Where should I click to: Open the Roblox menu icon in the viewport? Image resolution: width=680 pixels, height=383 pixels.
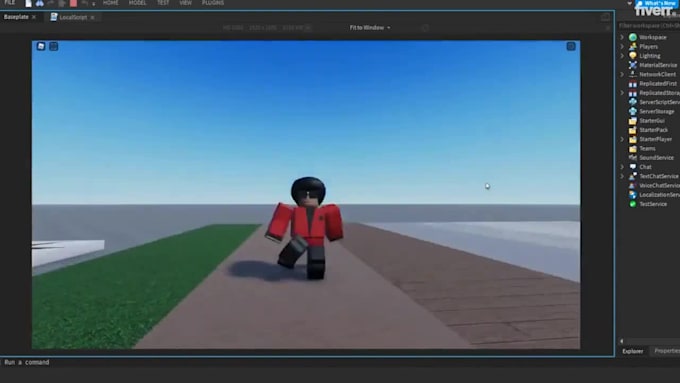41,46
